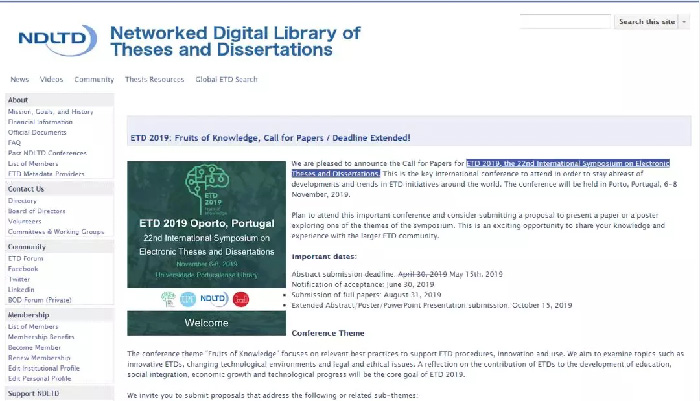Open the Renew Membership link

39,358
